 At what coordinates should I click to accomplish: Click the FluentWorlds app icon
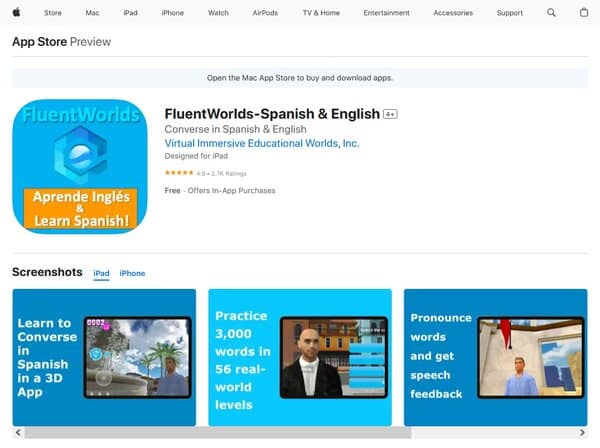(80, 166)
